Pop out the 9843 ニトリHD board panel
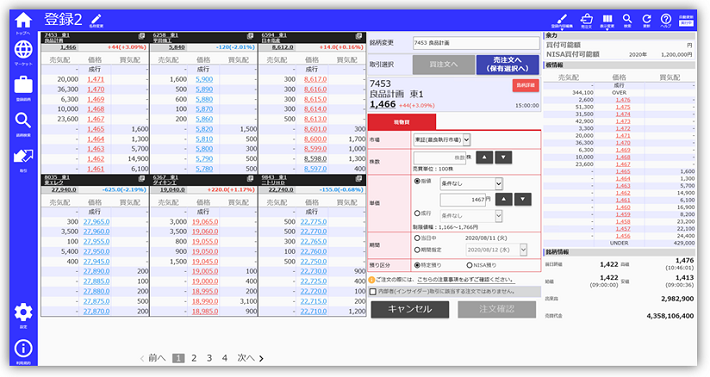Screen dimensions: 710x377 (359, 178)
